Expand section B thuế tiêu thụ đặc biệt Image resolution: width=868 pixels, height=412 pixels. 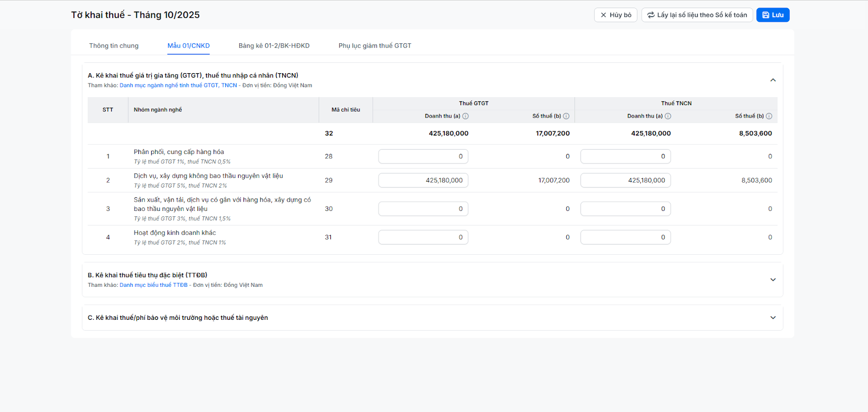pyautogui.click(x=773, y=280)
